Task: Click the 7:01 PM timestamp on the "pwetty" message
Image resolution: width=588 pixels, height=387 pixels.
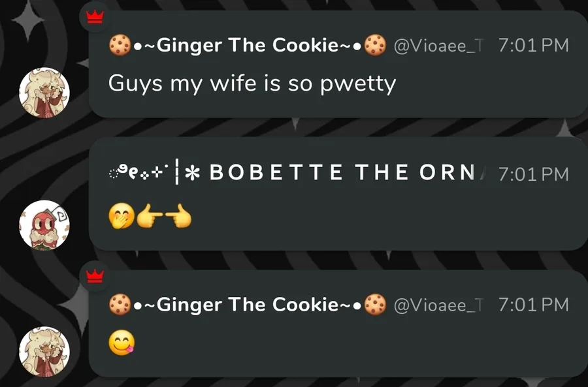Action: point(534,45)
